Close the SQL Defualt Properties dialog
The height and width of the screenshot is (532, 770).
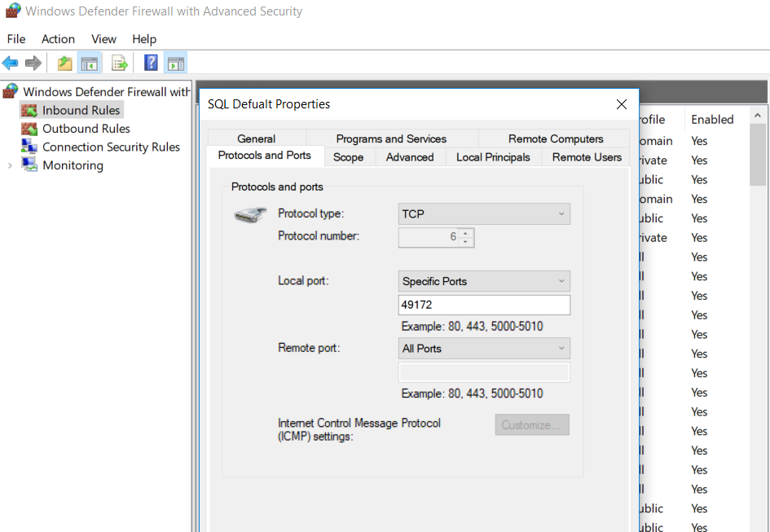point(621,104)
